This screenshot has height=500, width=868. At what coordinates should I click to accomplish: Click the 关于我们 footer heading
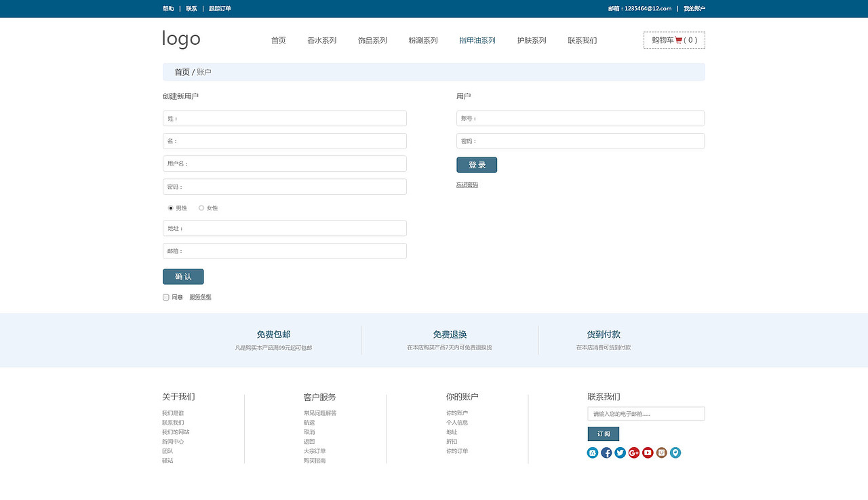tap(178, 397)
